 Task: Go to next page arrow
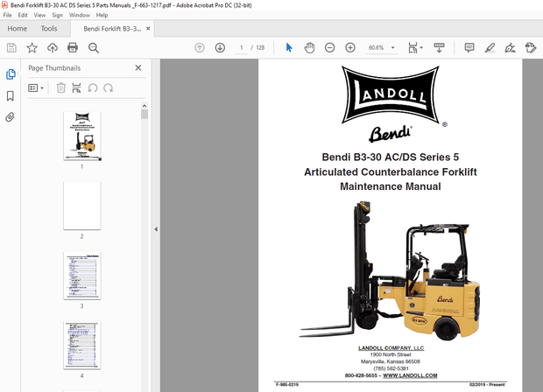click(x=220, y=48)
